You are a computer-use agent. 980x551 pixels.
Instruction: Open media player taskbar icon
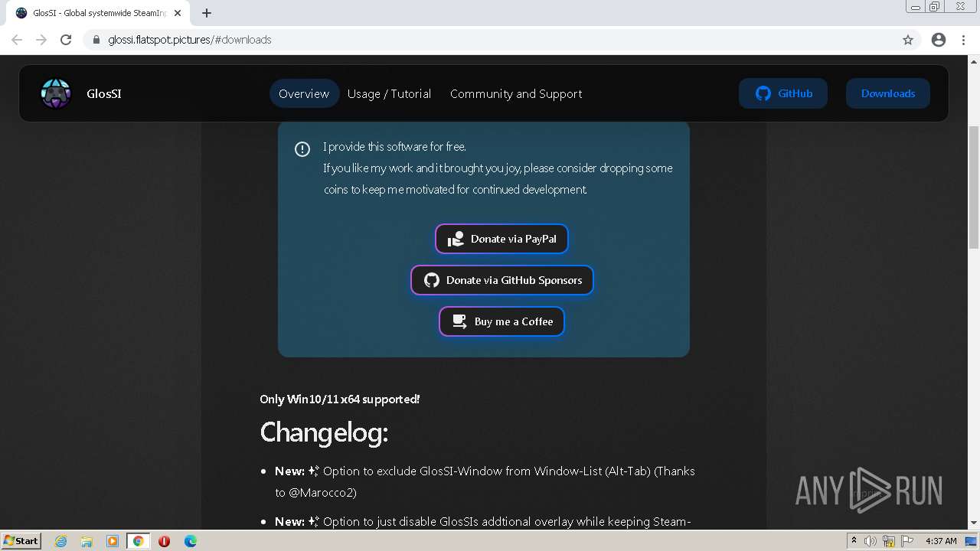point(113,541)
